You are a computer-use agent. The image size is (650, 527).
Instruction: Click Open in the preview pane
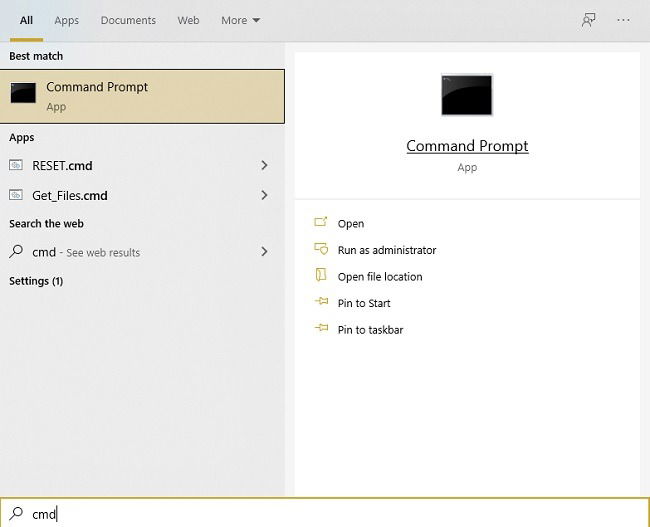pyautogui.click(x=351, y=223)
